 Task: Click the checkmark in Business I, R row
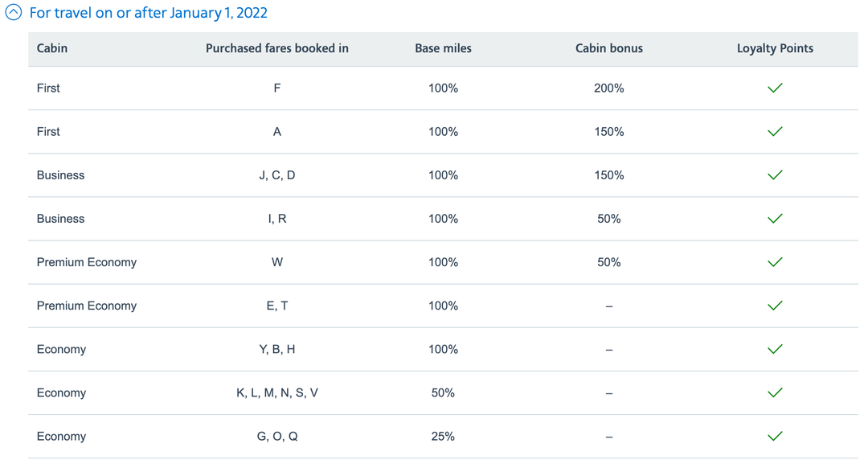775,219
